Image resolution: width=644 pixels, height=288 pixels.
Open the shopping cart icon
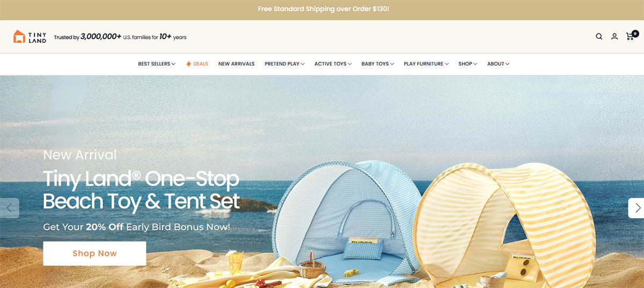pyautogui.click(x=630, y=37)
